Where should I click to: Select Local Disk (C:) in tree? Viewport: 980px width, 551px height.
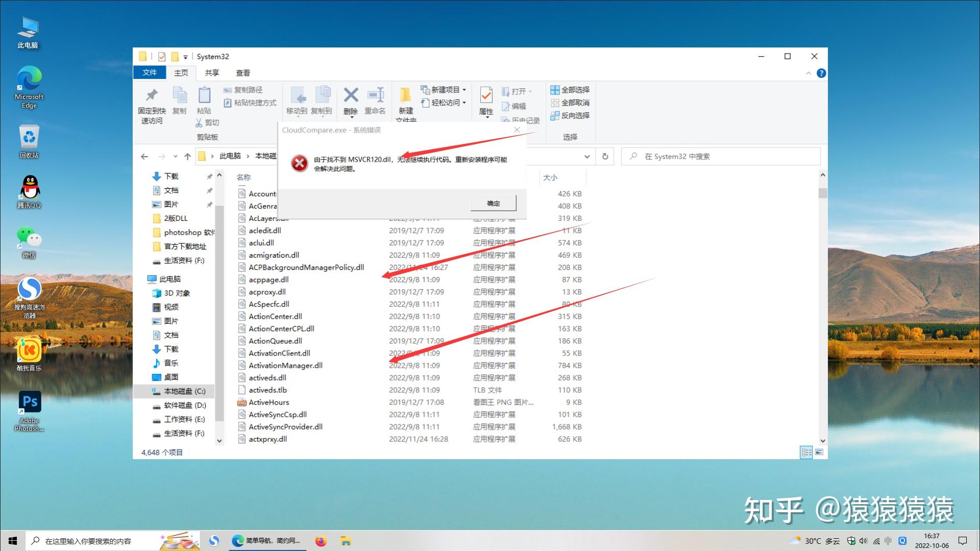[x=179, y=391]
